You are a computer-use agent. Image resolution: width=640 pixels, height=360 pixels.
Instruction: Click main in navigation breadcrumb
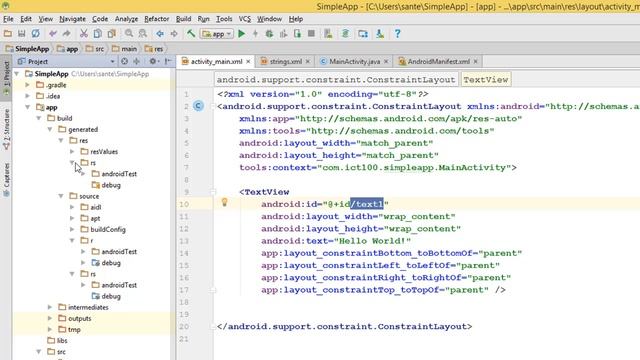point(124,49)
